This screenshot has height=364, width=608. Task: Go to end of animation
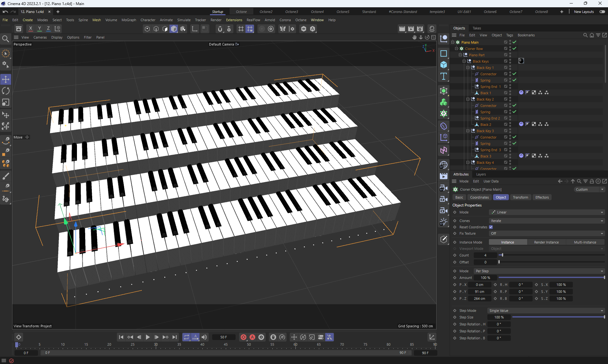(174, 337)
